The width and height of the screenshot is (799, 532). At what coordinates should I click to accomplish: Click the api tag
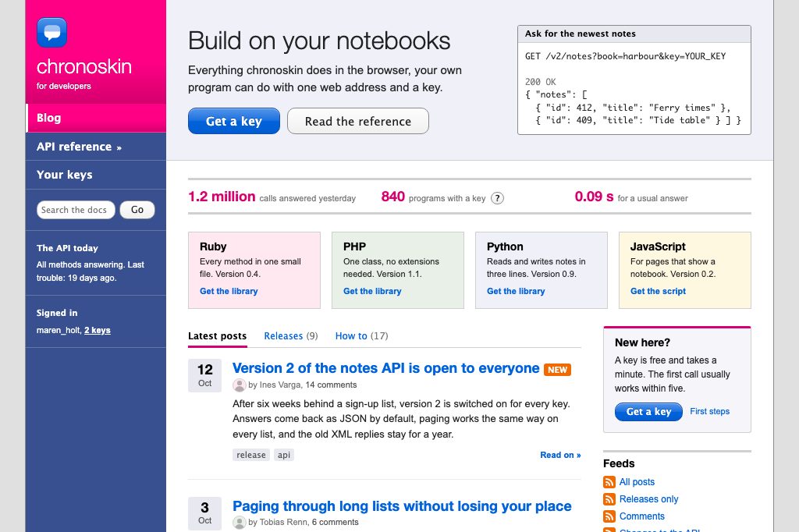click(x=284, y=455)
